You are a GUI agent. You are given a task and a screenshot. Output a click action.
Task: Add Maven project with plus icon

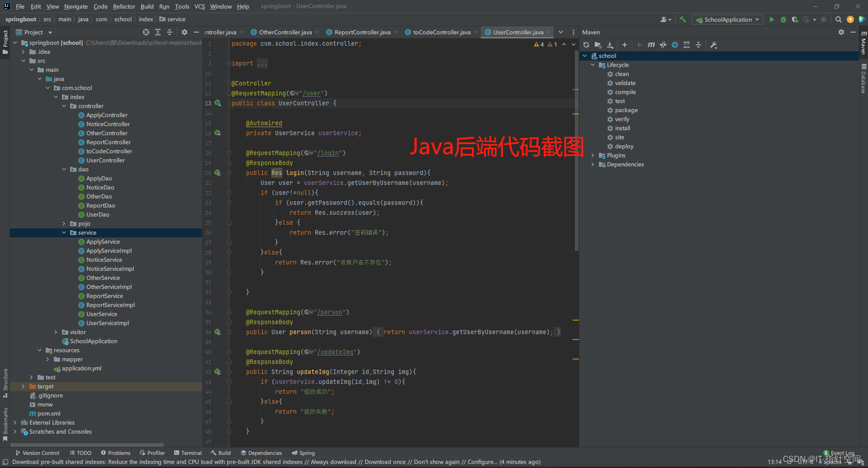(625, 45)
